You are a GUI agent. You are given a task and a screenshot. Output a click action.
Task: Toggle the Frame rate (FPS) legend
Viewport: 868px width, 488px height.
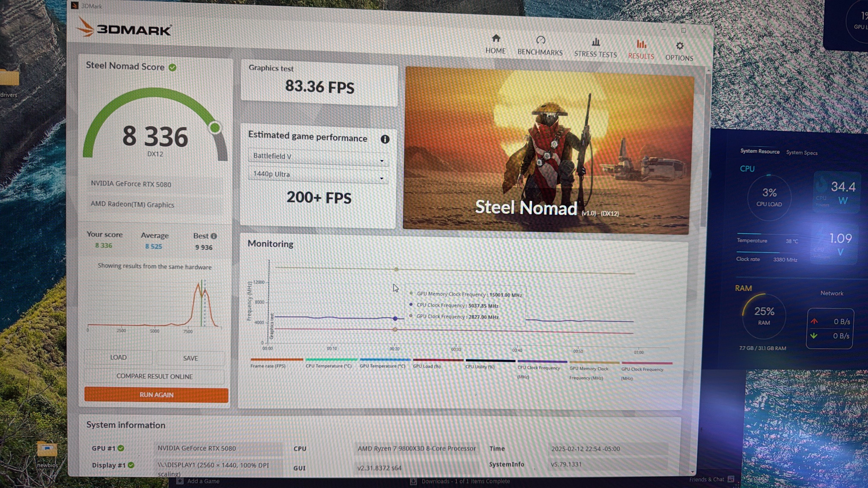pos(276,363)
